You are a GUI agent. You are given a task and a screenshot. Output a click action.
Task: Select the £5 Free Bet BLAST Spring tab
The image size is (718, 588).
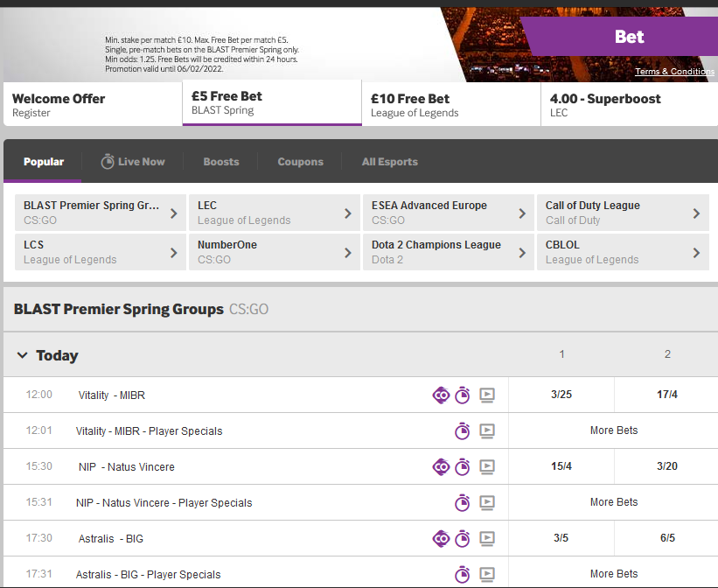coord(272,102)
